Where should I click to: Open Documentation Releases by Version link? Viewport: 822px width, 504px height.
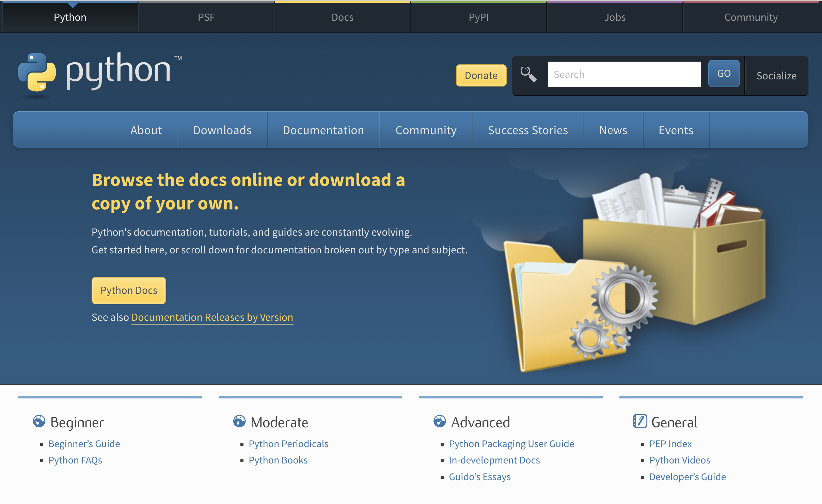click(212, 317)
